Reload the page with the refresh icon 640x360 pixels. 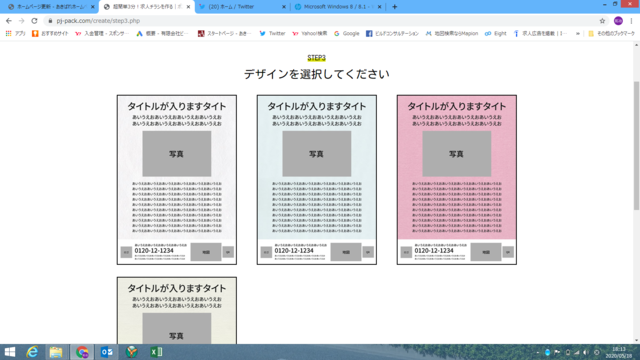pyautogui.click(x=34, y=21)
